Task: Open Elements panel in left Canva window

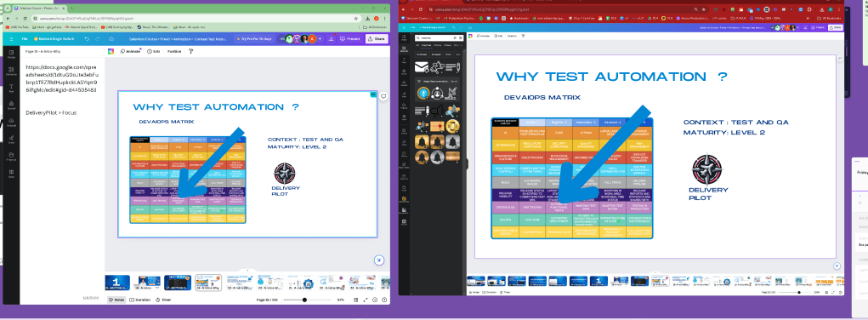Action: [11, 71]
